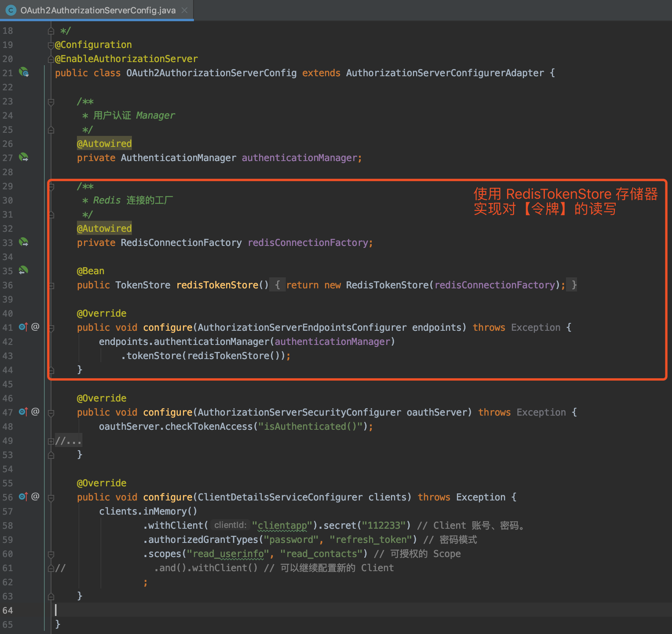Click override marker for configure with AuthorizationServerSecurityConfigurer
Screen dimensions: 672x634
click(x=23, y=412)
